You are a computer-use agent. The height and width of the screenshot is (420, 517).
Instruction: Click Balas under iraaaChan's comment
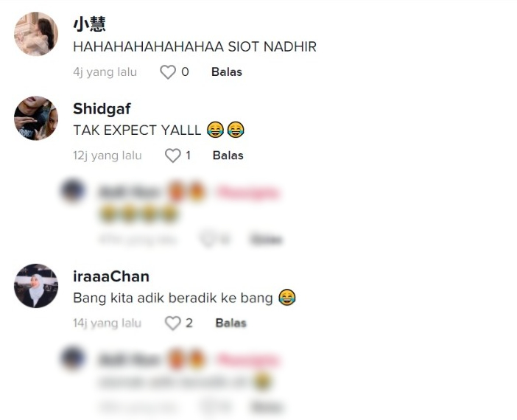(231, 323)
